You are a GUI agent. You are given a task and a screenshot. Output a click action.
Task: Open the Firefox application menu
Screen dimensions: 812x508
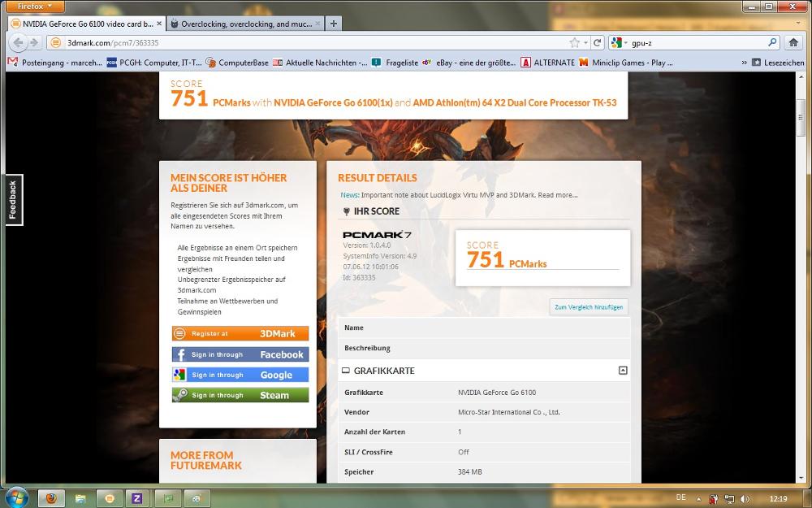click(34, 7)
